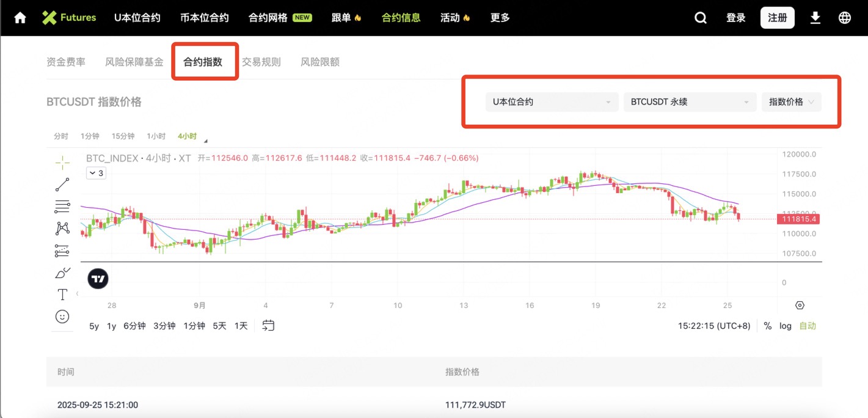Click the download icon in header
Image resolution: width=868 pixels, height=418 pixels.
815,18
